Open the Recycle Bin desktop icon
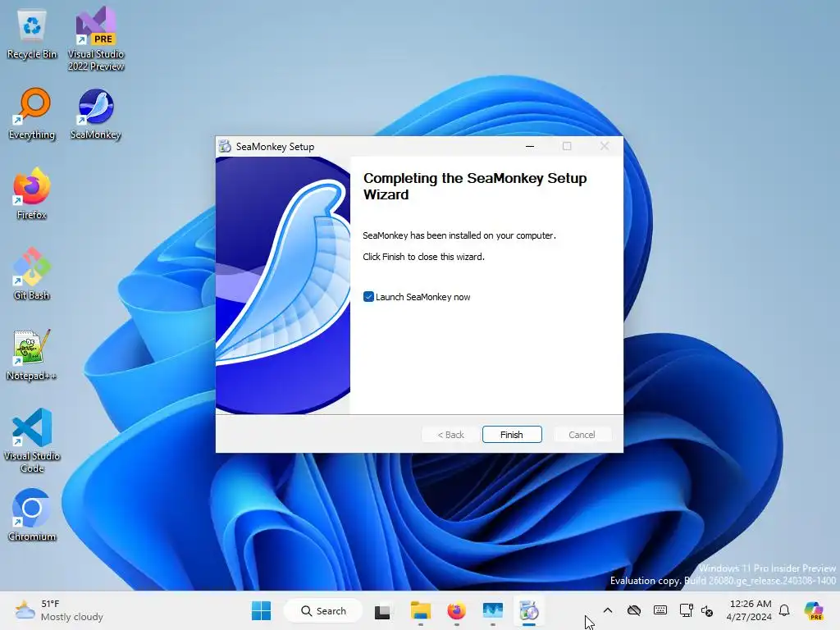Image resolution: width=840 pixels, height=630 pixels. click(x=32, y=34)
